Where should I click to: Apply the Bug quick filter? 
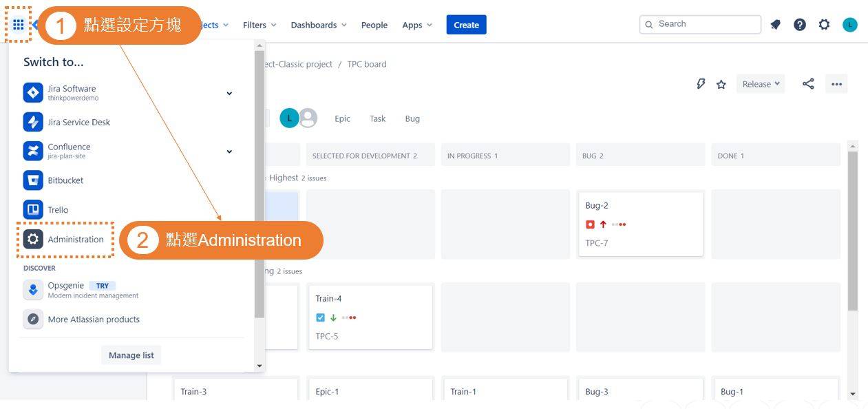coord(412,118)
